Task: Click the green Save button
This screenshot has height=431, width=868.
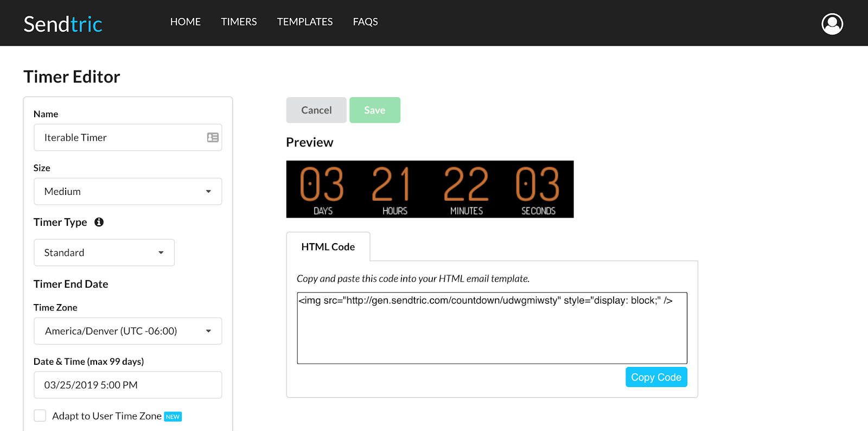Action: [374, 110]
